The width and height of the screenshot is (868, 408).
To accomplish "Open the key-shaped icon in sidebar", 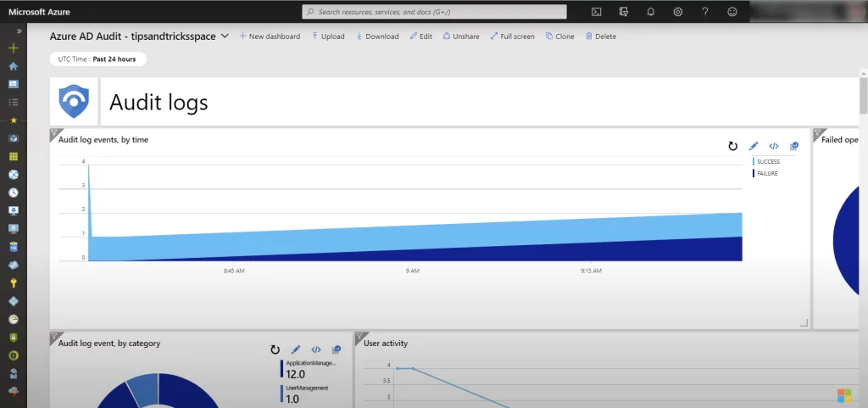I will point(14,283).
